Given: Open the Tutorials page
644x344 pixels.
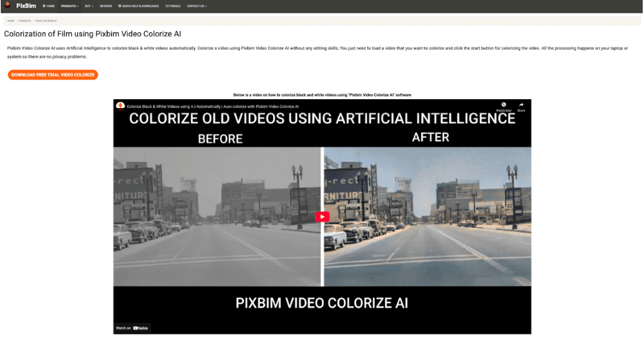Looking at the screenshot, I should pos(173,6).
